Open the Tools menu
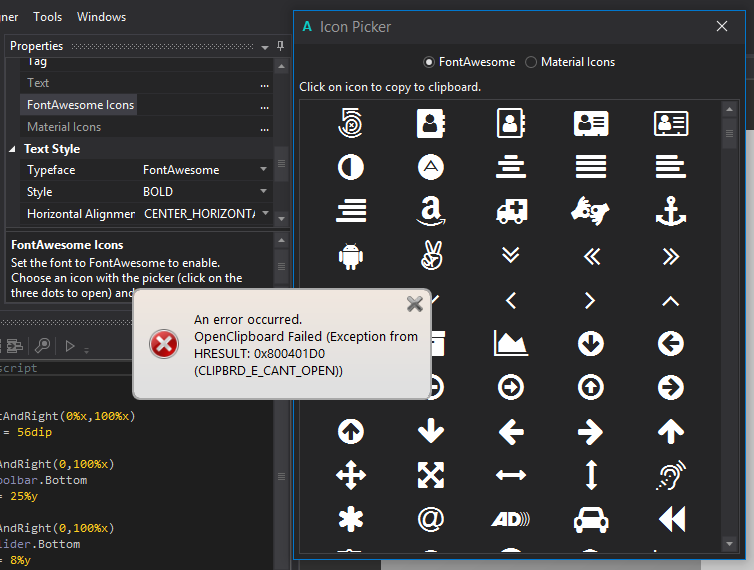Viewport: 754px width, 570px height. [x=47, y=17]
